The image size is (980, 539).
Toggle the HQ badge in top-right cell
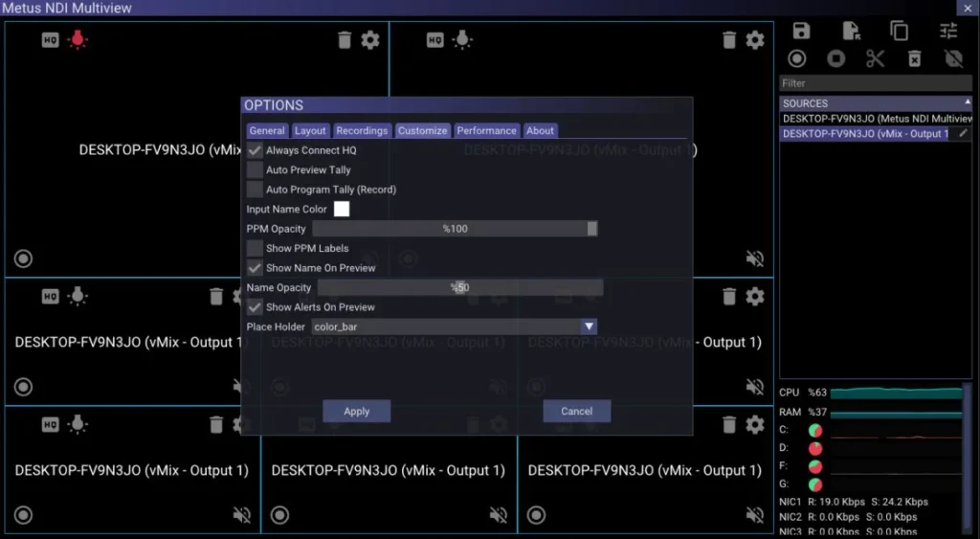coord(435,40)
